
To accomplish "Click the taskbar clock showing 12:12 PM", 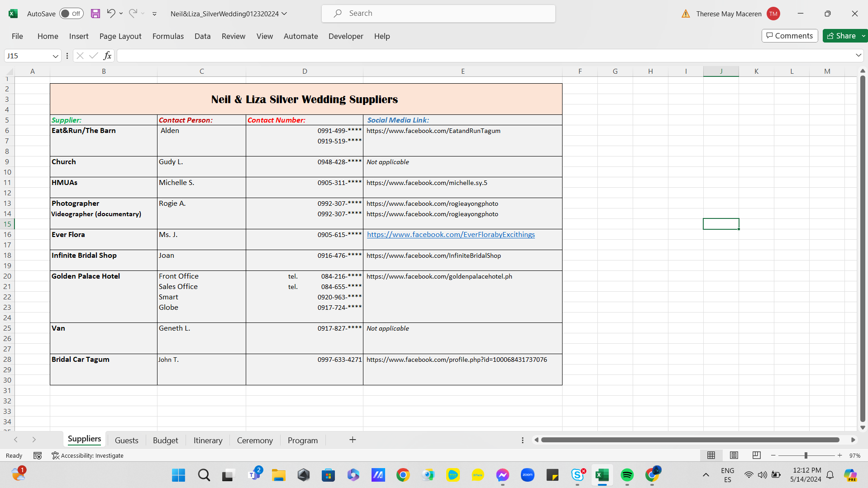I will (806, 475).
